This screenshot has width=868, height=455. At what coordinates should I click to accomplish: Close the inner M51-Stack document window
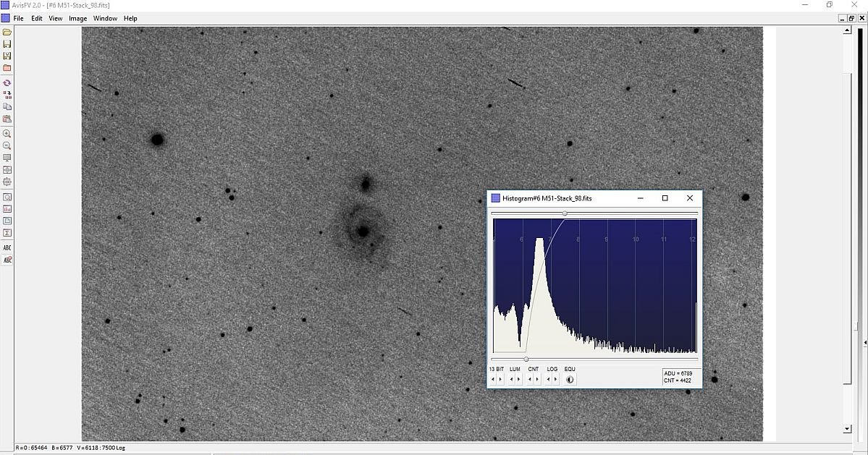[x=861, y=18]
